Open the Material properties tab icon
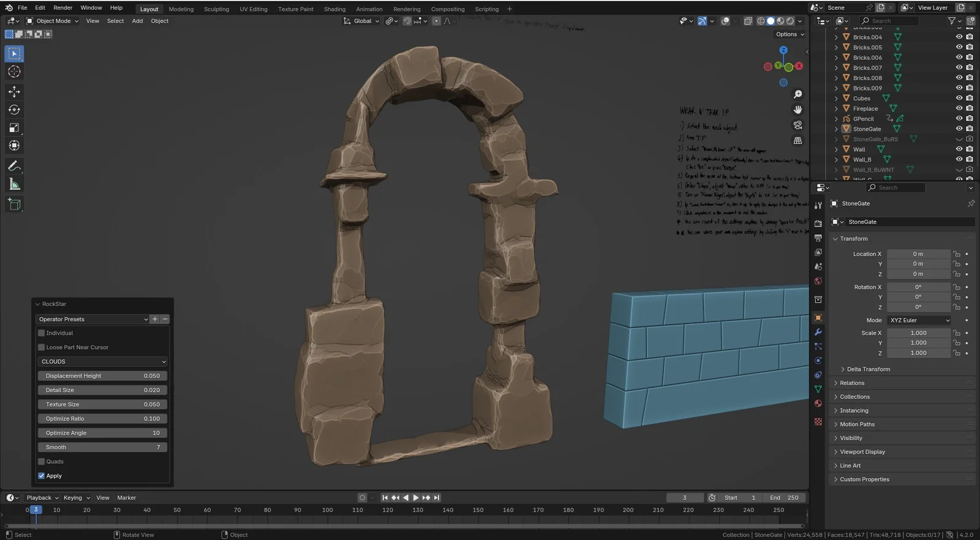 [x=818, y=403]
